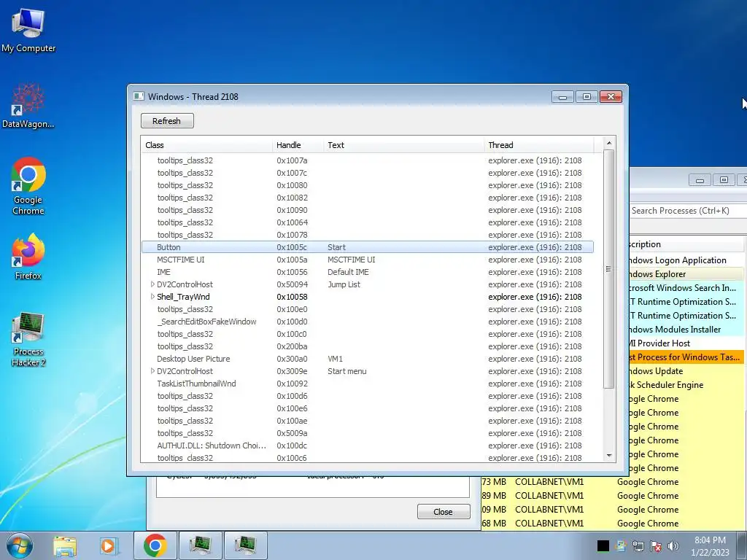Select tooltips_class32 row with handle 0x10090

click(368, 210)
